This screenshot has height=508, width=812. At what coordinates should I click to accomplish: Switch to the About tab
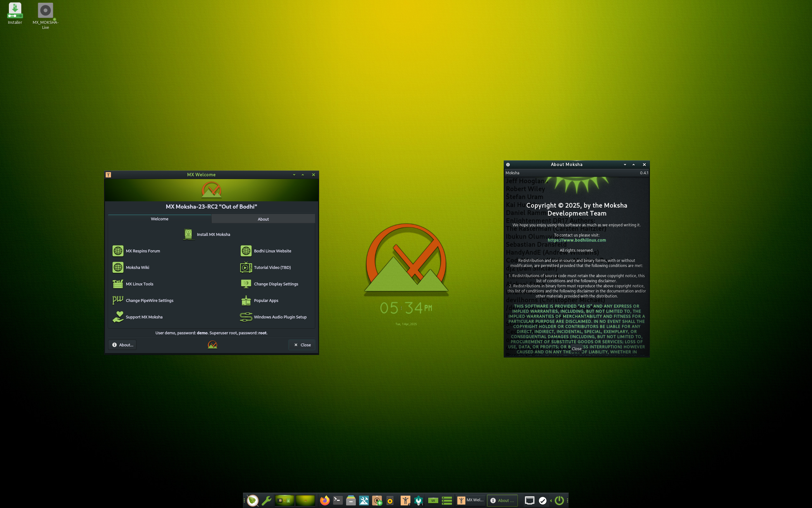pos(263,219)
